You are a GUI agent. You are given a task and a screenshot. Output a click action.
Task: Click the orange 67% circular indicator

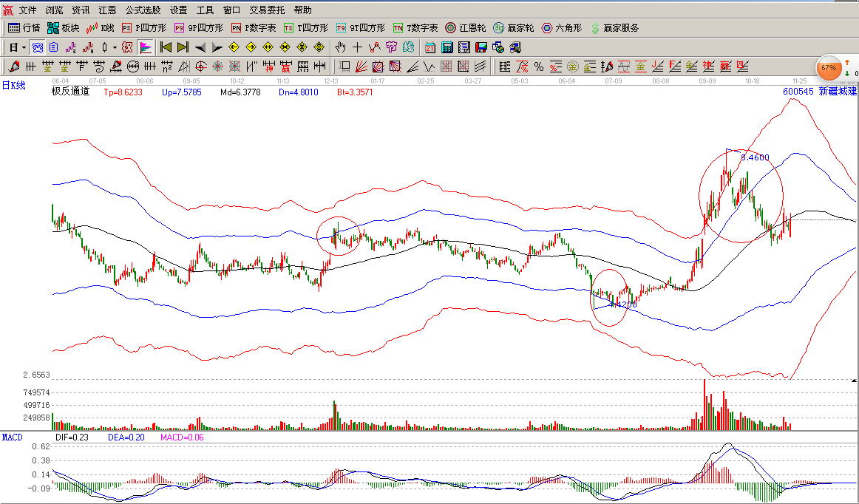point(828,68)
